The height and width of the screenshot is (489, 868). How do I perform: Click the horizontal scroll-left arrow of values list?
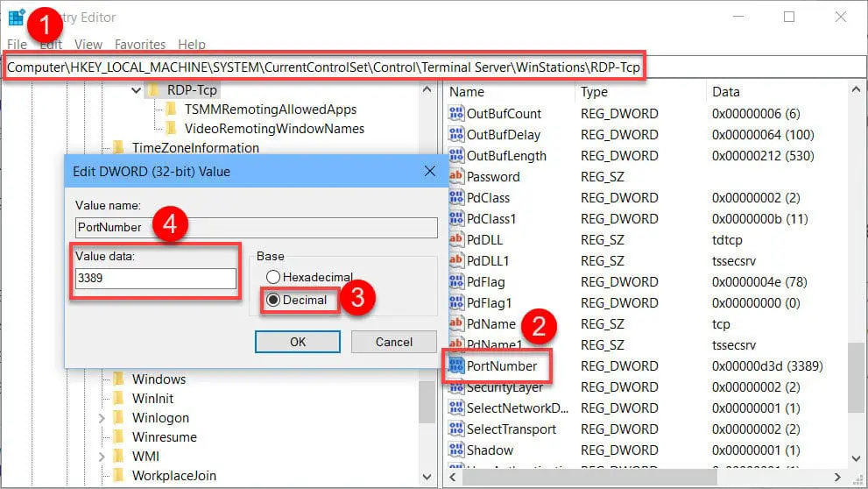pyautogui.click(x=453, y=477)
